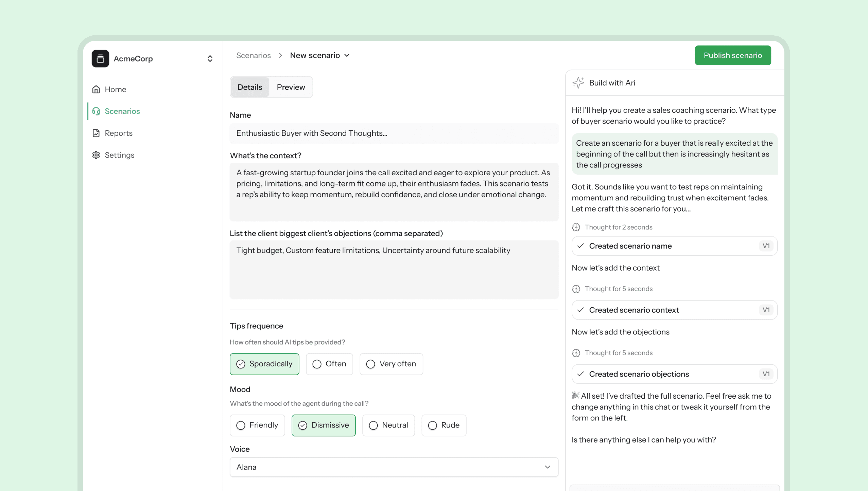Click the Reports document icon
Screen dimensions: 868x491
(x=96, y=133)
